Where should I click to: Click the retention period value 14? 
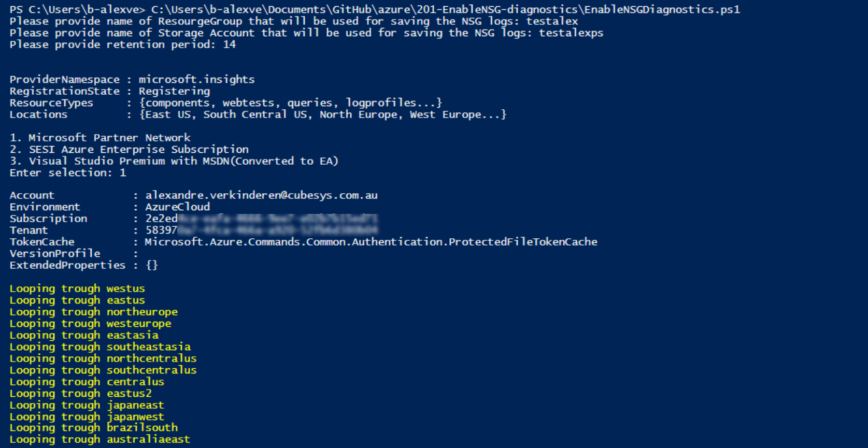(229, 45)
